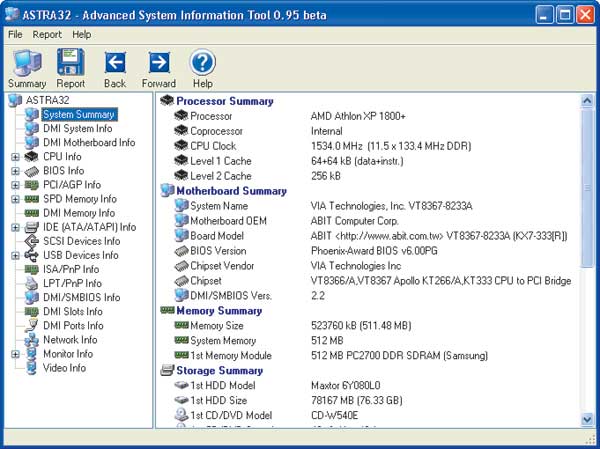Open the File menu

[15, 34]
